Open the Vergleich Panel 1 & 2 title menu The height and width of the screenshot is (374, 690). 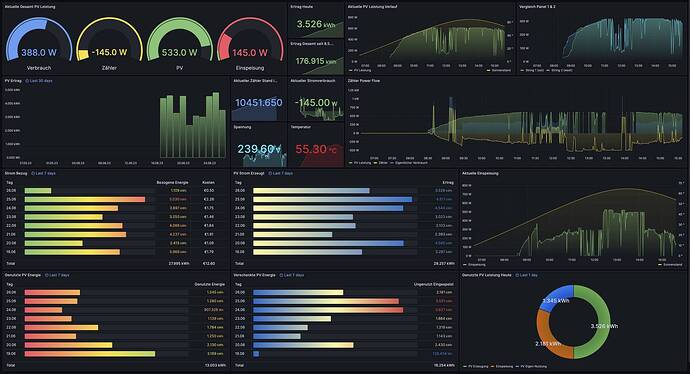[x=537, y=7]
